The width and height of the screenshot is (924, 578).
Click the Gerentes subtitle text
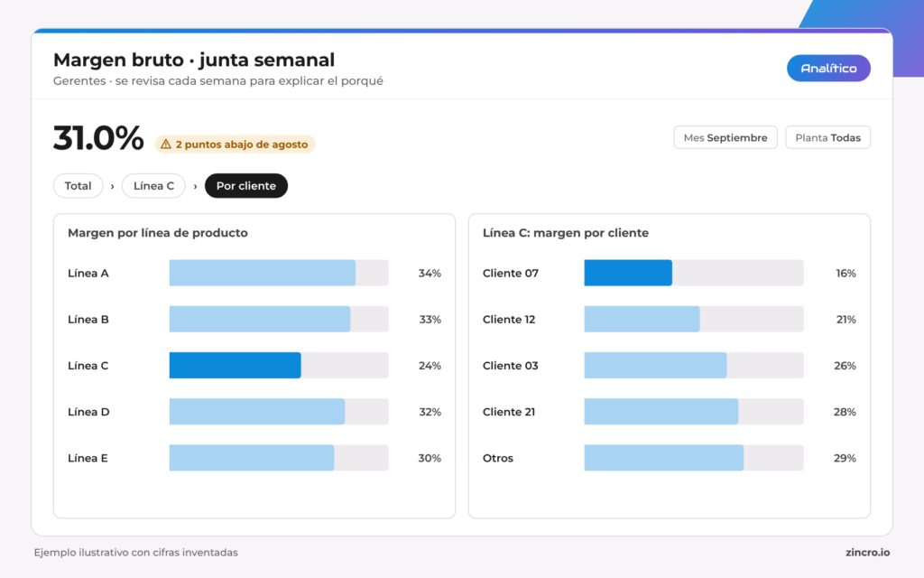coord(218,80)
